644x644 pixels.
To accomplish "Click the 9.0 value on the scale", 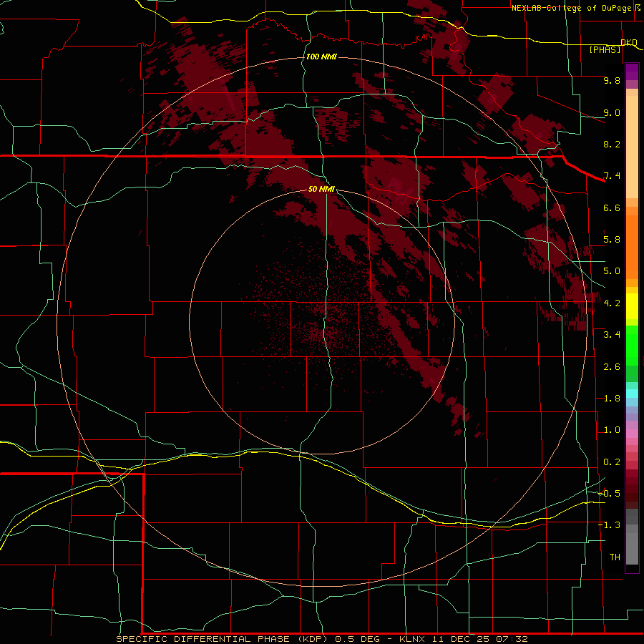I will point(612,112).
